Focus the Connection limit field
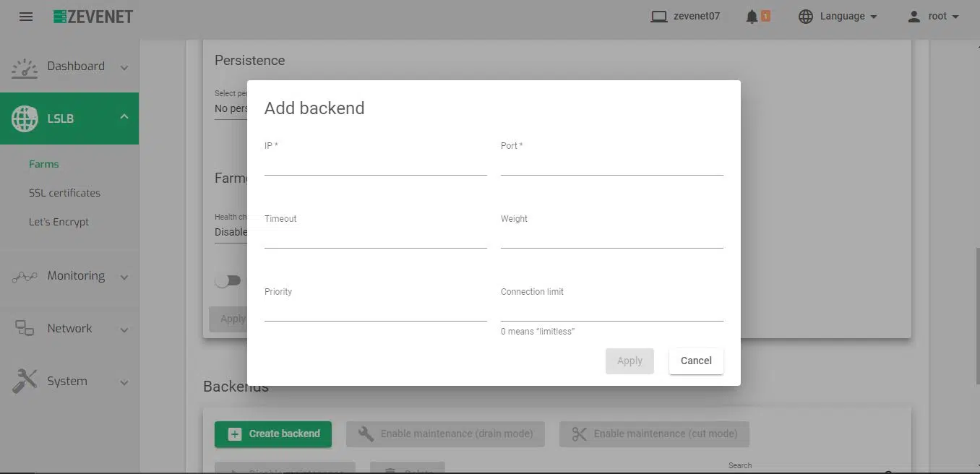Screen dimensions: 980x474 [611, 310]
